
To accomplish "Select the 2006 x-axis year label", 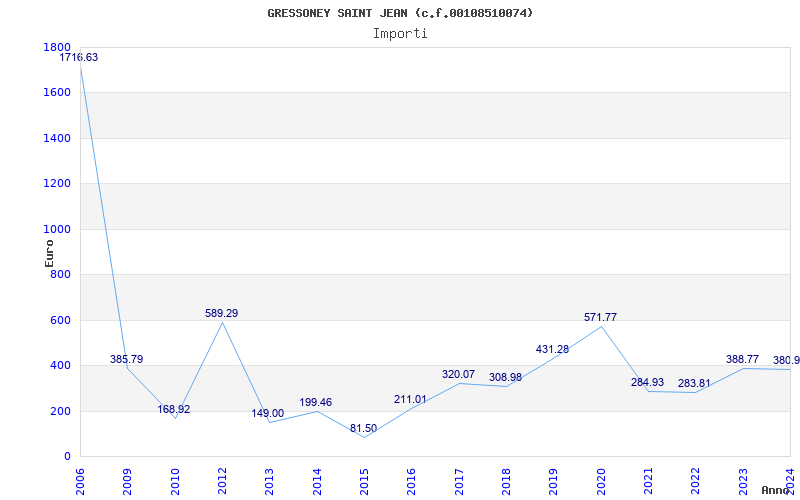I will (81, 482).
